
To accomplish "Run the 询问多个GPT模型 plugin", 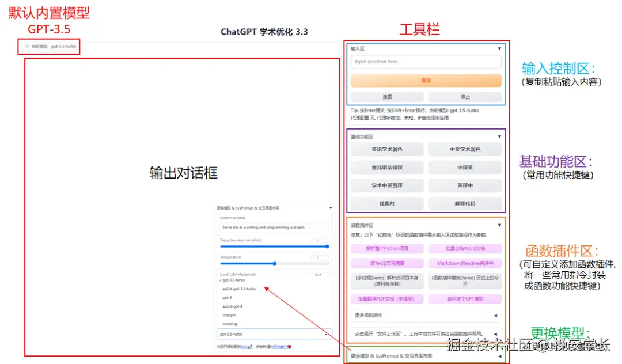I will coord(465,299).
